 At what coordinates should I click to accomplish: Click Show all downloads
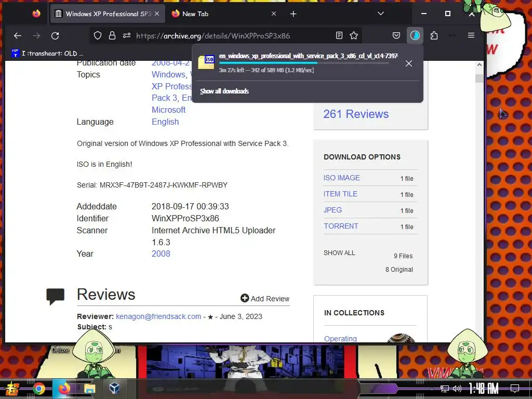(224, 91)
